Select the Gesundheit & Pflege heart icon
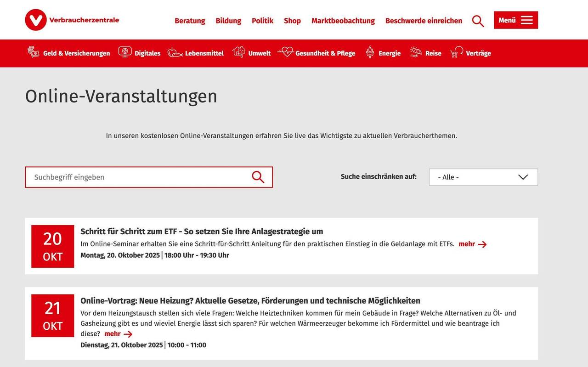 pyautogui.click(x=286, y=52)
